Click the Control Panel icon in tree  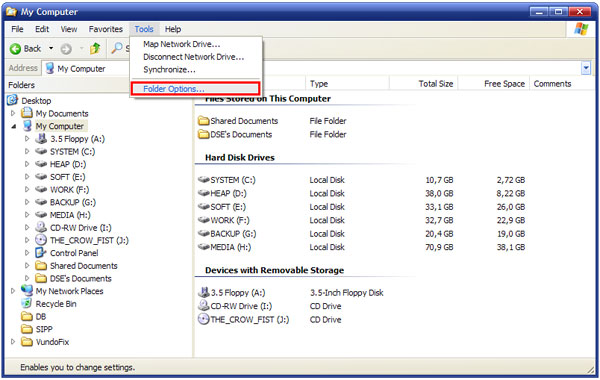[41, 253]
